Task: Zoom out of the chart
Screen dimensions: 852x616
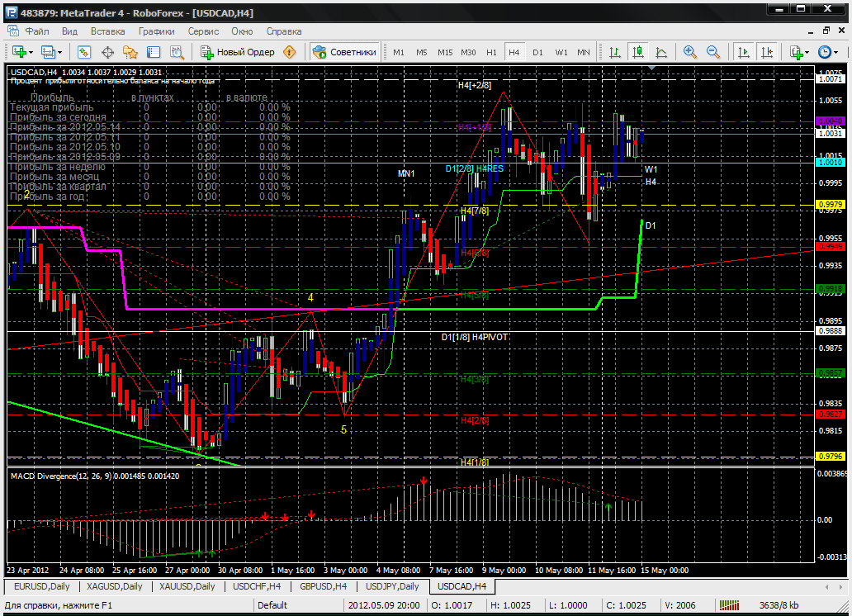Action: (713, 52)
